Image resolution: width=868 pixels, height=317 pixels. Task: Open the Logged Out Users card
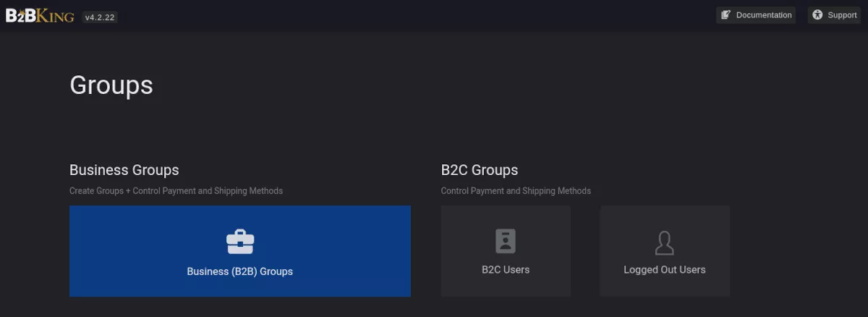pyautogui.click(x=665, y=251)
